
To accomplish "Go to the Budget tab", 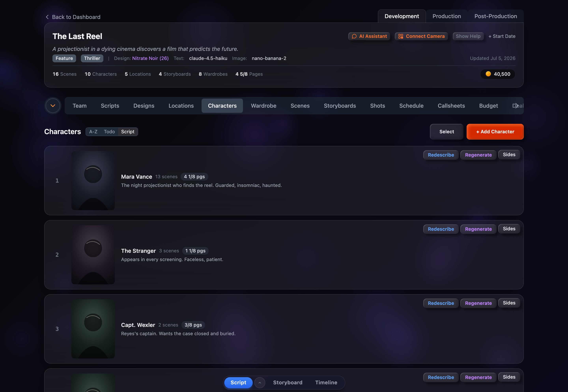I will (488, 106).
